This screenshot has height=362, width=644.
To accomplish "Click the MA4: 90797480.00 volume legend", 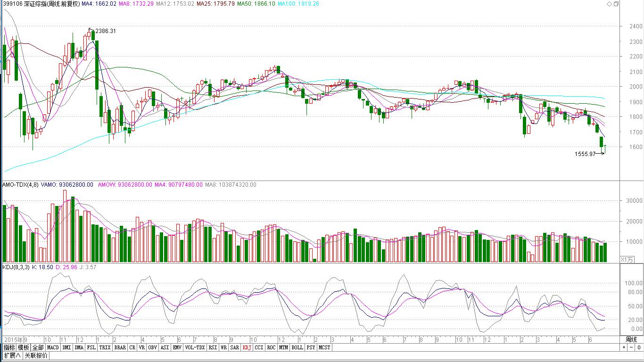I will pyautogui.click(x=178, y=185).
